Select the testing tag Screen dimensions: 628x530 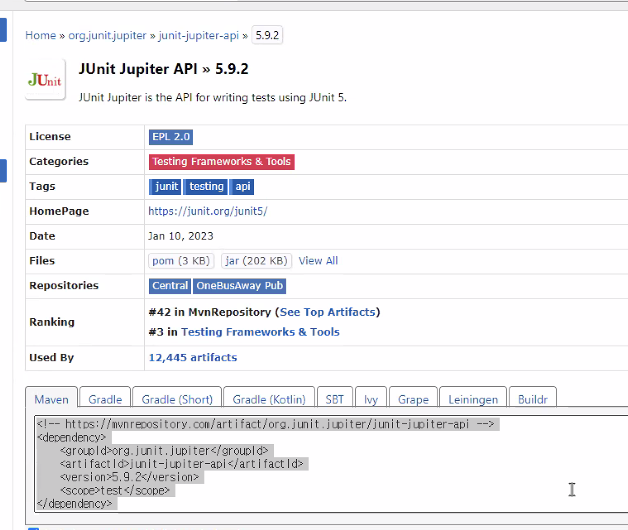click(x=206, y=187)
